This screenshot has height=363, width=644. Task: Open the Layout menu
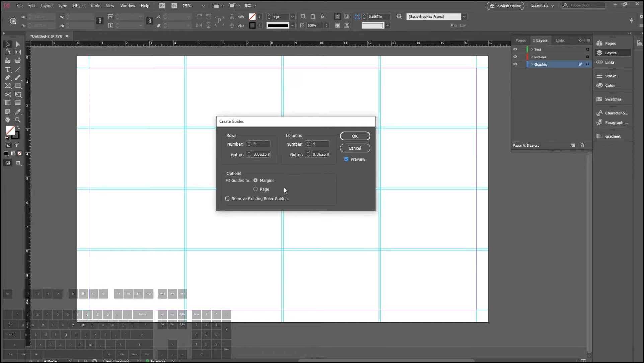[x=47, y=6]
